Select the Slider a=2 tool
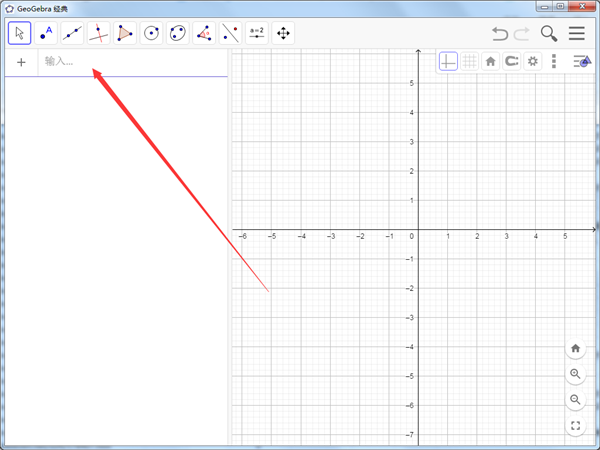This screenshot has width=600, height=450. pos(257,33)
